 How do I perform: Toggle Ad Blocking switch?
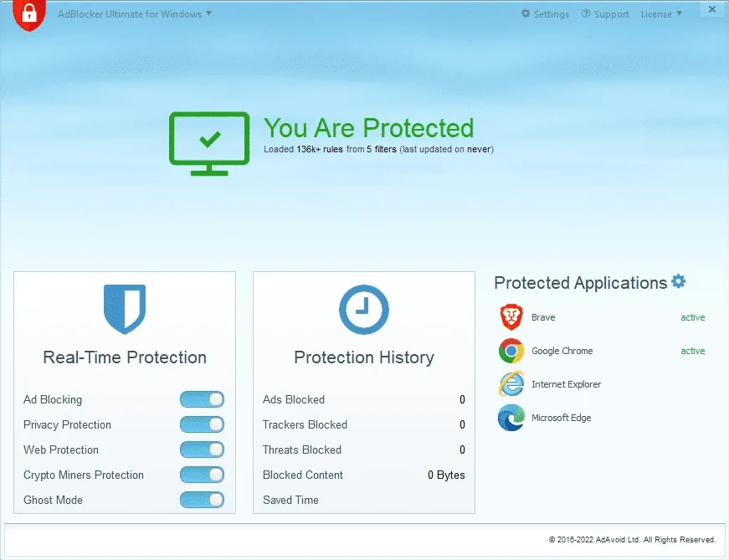click(x=203, y=399)
